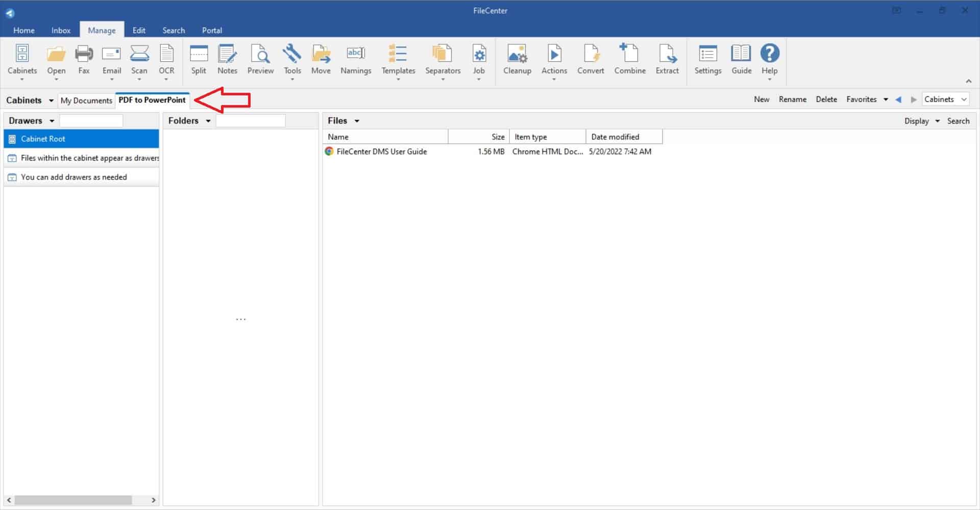This screenshot has height=510, width=980.
Task: Click the Display button
Action: point(916,121)
